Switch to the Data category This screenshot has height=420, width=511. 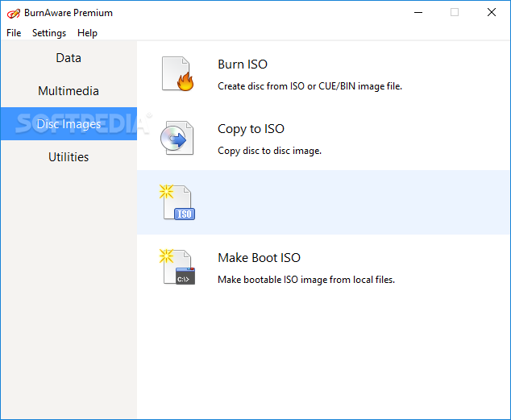coord(69,58)
